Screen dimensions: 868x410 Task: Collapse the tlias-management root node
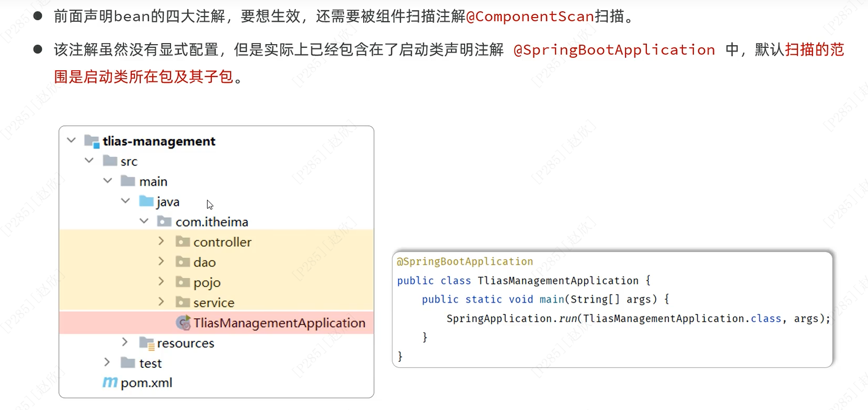[x=71, y=140]
